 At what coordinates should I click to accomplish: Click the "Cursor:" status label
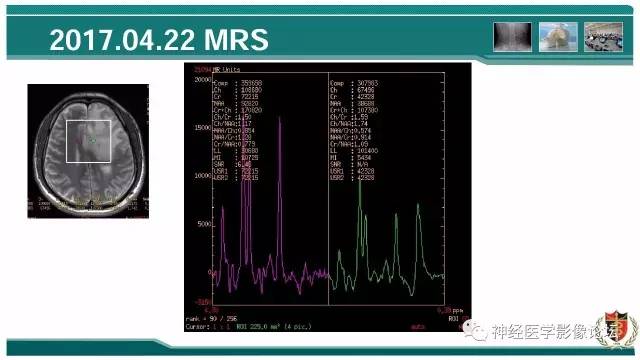click(x=198, y=327)
